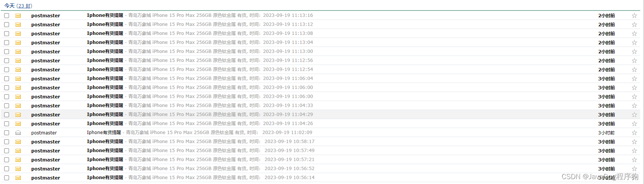
Task: Star the email timed 11:04:29
Action: (x=634, y=115)
